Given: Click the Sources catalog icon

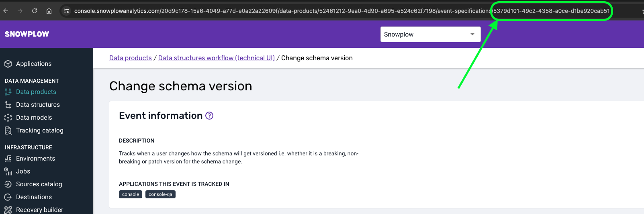Looking at the screenshot, I should click(8, 184).
